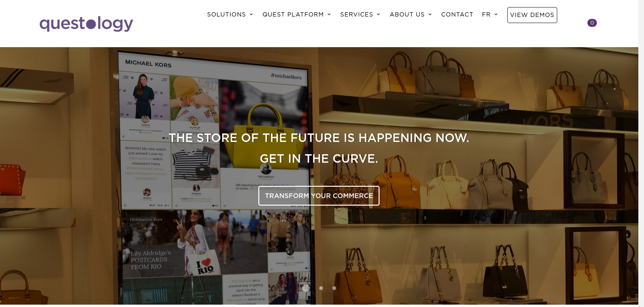This screenshot has height=307, width=644.
Task: Switch to the second carousel slide dot
Action: pyautogui.click(x=321, y=288)
